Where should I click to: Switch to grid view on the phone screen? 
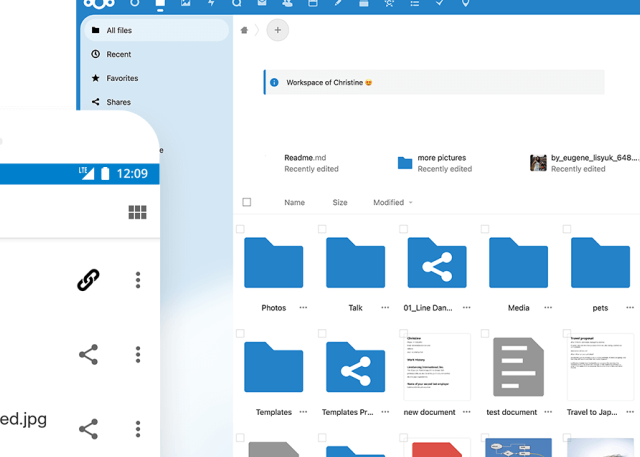(138, 212)
